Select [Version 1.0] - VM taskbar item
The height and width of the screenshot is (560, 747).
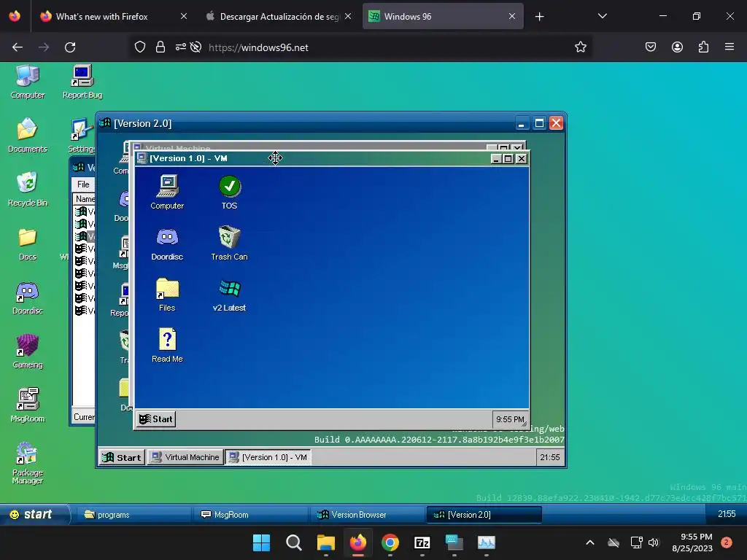[x=268, y=457]
